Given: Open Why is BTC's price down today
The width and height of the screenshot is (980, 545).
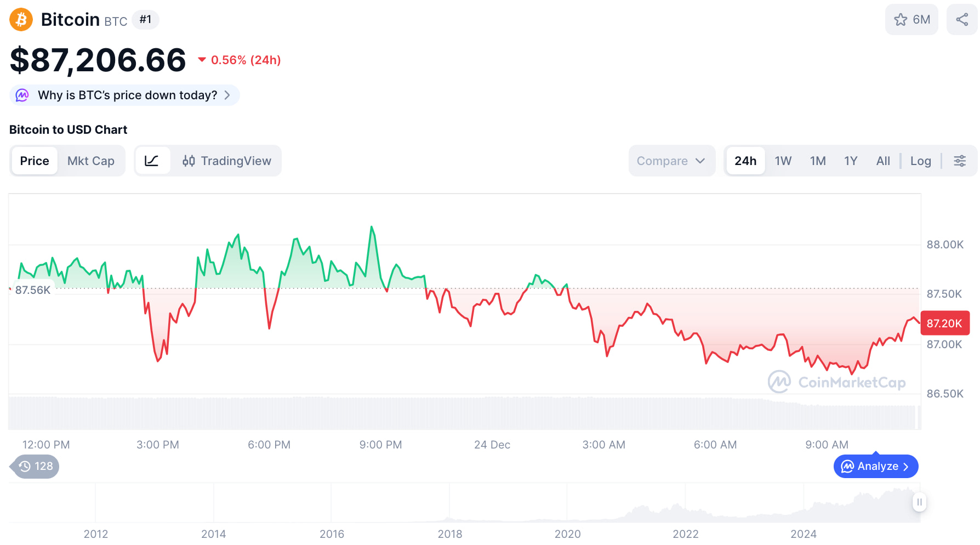Looking at the screenshot, I should coord(124,95).
